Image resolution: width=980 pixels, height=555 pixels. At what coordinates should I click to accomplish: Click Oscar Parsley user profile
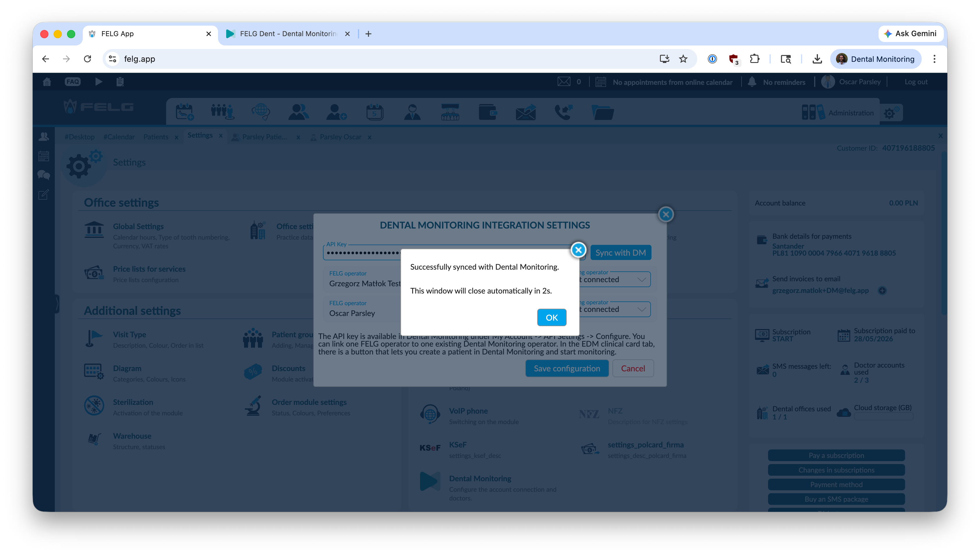[x=851, y=82]
